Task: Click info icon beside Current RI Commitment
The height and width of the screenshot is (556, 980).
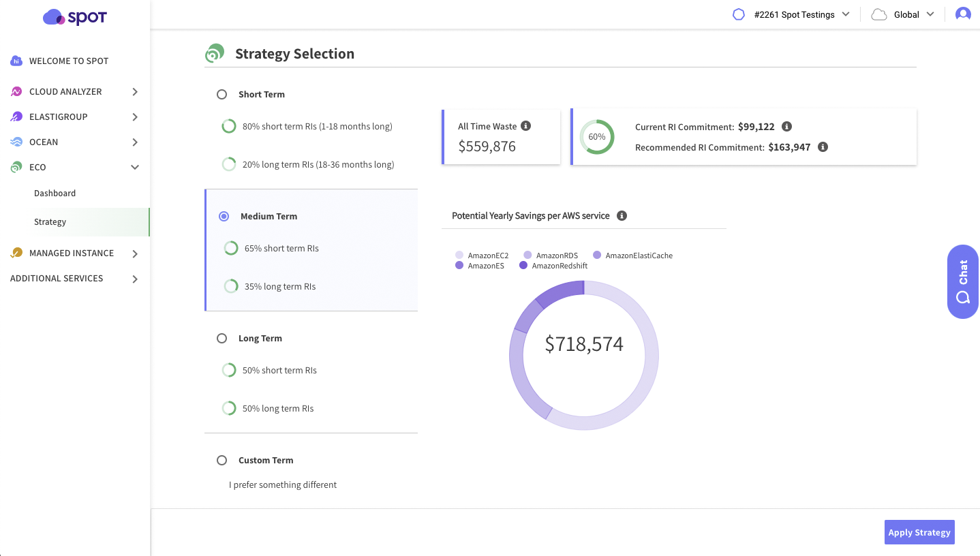Action: tap(786, 127)
